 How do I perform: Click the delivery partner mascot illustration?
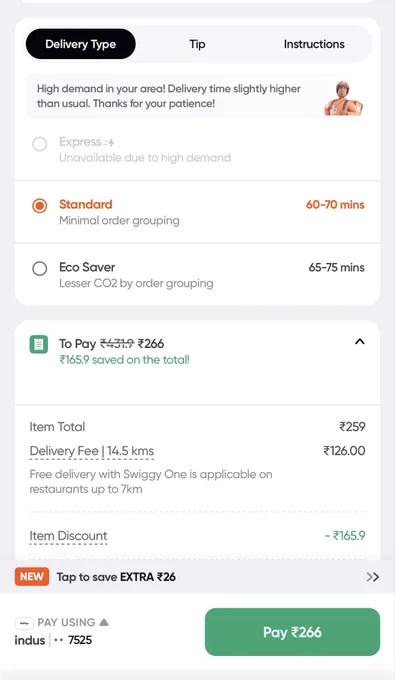pos(343,98)
